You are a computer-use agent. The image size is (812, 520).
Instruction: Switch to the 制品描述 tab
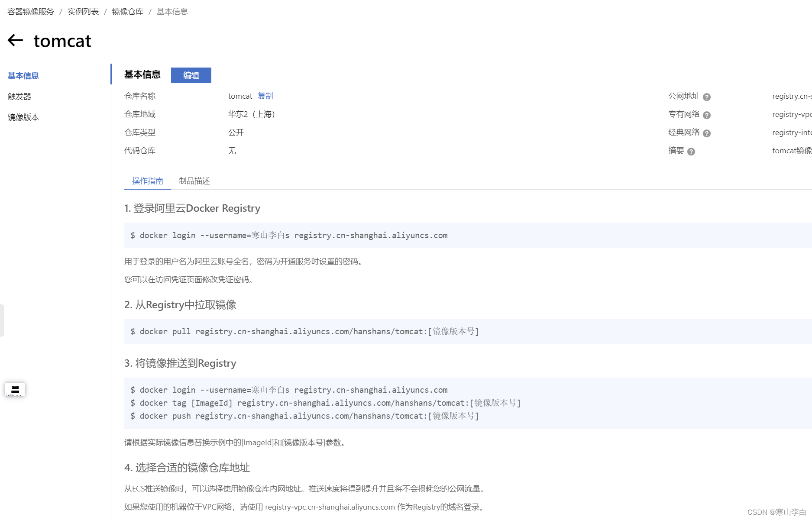point(194,181)
